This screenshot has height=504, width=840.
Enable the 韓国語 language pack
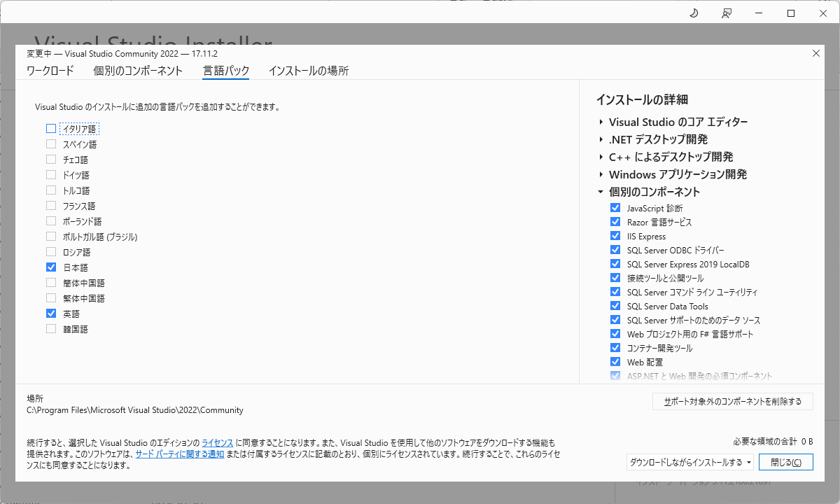coord(51,329)
